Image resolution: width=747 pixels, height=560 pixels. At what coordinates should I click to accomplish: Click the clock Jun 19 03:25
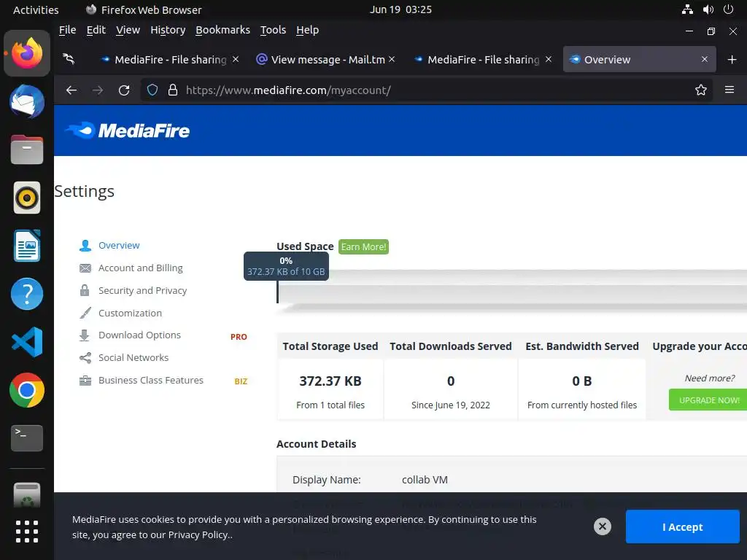(400, 9)
